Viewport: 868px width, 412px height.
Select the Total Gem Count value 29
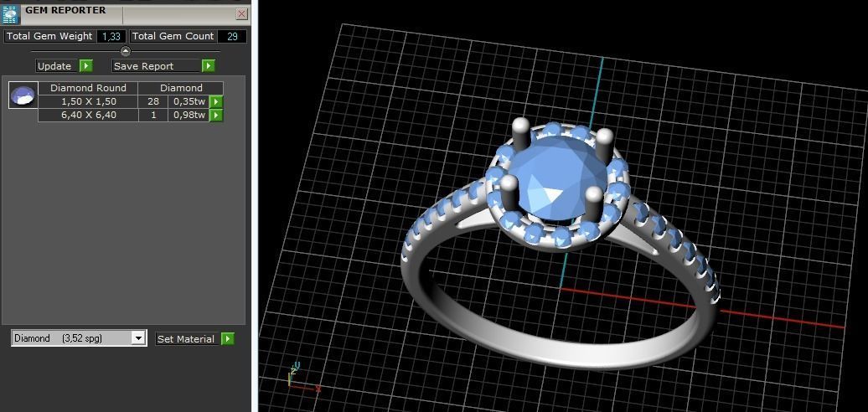[x=232, y=37]
